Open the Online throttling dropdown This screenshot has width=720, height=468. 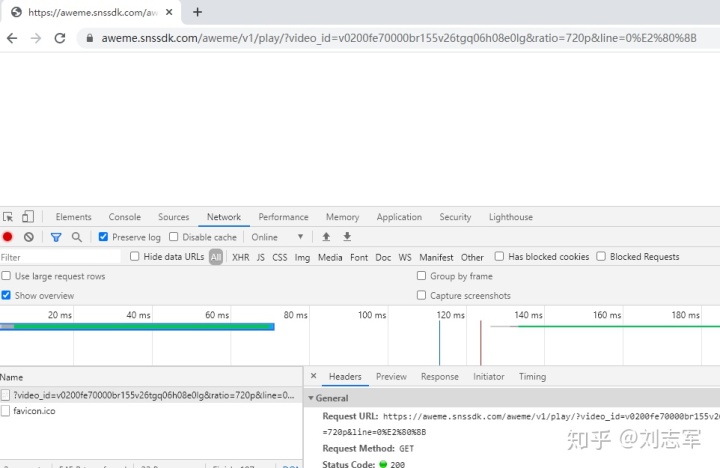point(277,237)
